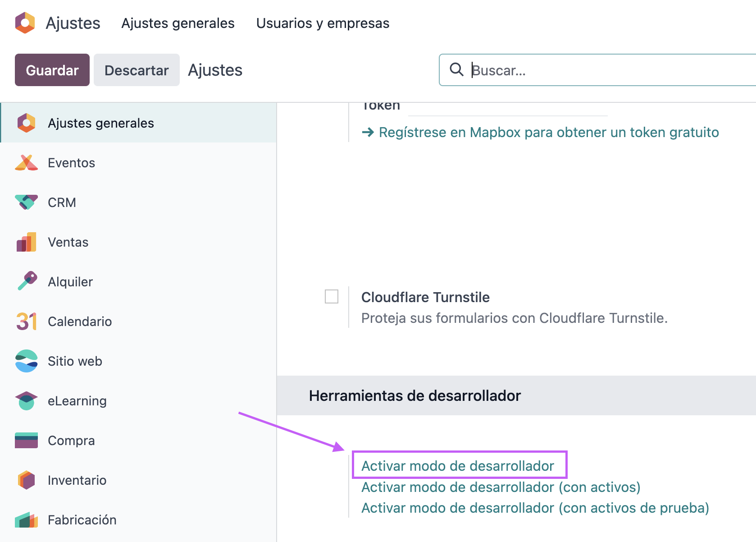Select the Compra card icon

click(26, 441)
